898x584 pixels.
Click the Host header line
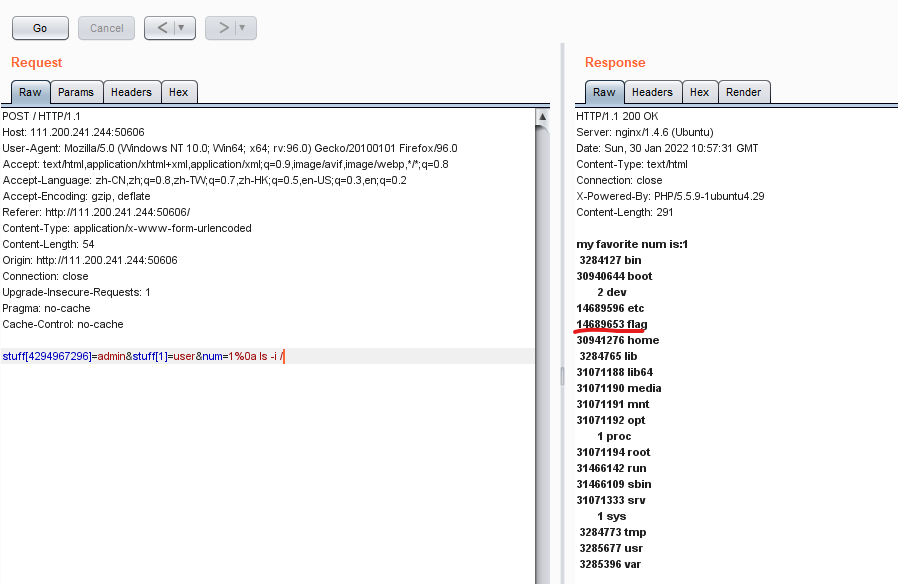click(x=73, y=132)
